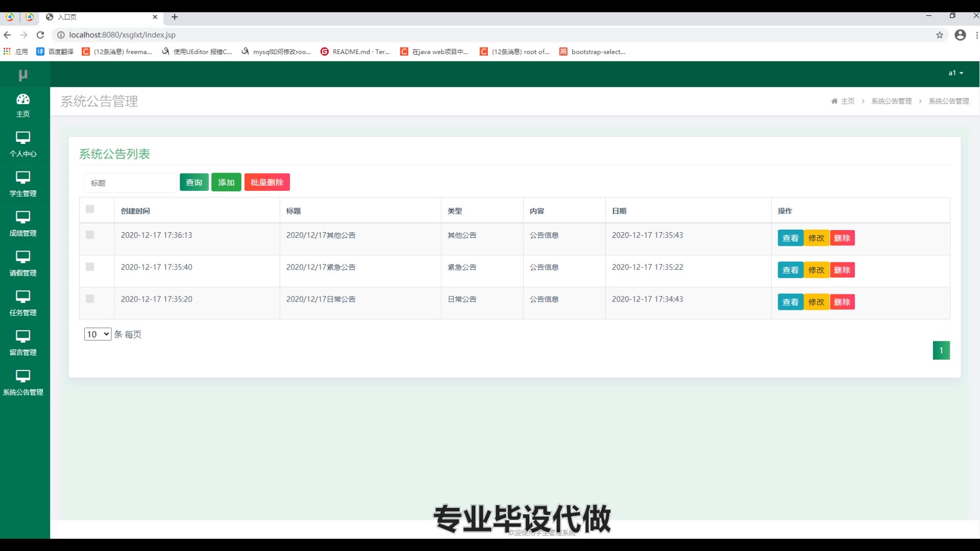Expand the a1 user menu
Viewport: 980px width, 551px height.
click(955, 73)
